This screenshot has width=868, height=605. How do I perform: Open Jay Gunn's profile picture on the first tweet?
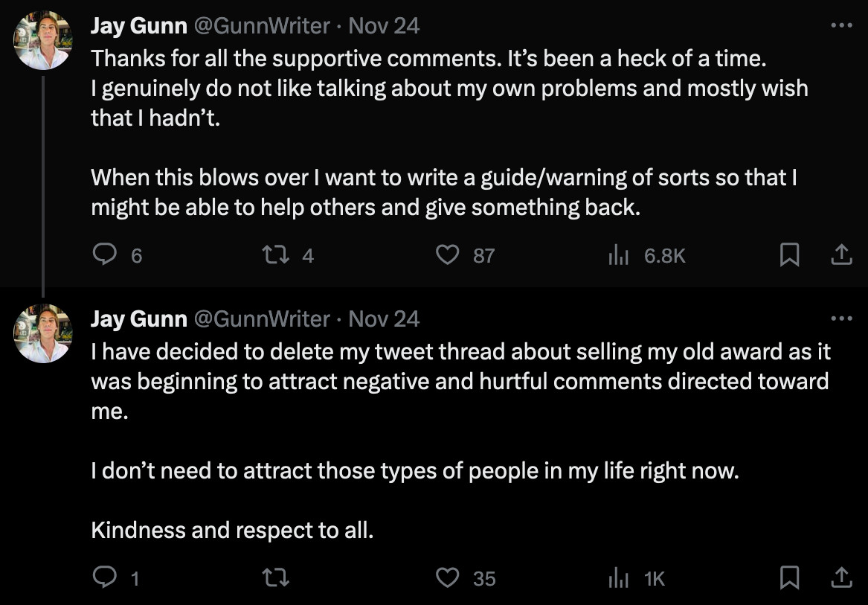(x=42, y=39)
